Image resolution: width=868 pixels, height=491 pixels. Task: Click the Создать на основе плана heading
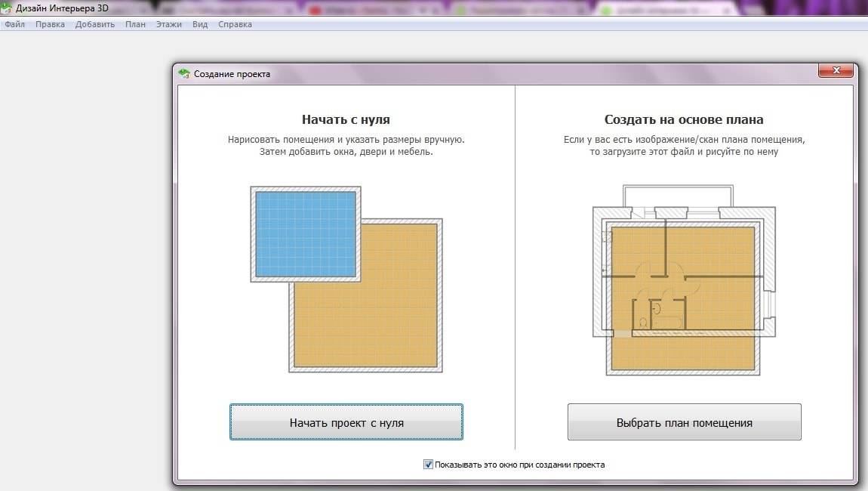pos(683,119)
